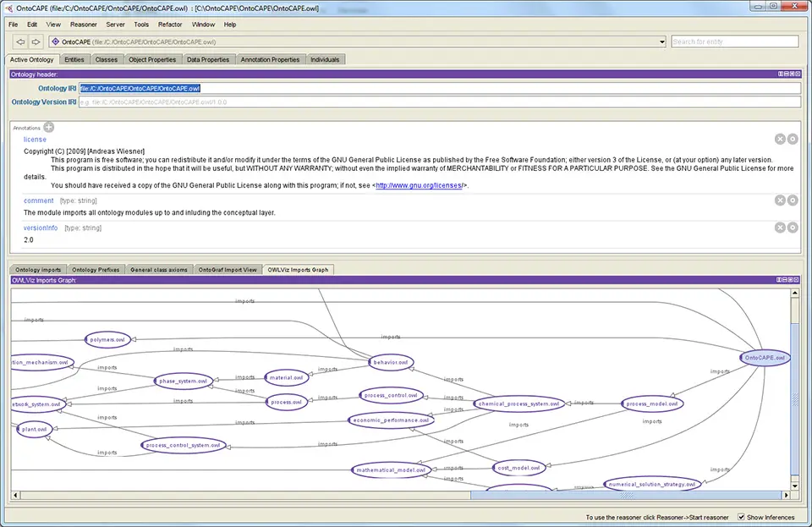This screenshot has width=812, height=527.
Task: Switch to the Object Properties tab
Action: [152, 60]
